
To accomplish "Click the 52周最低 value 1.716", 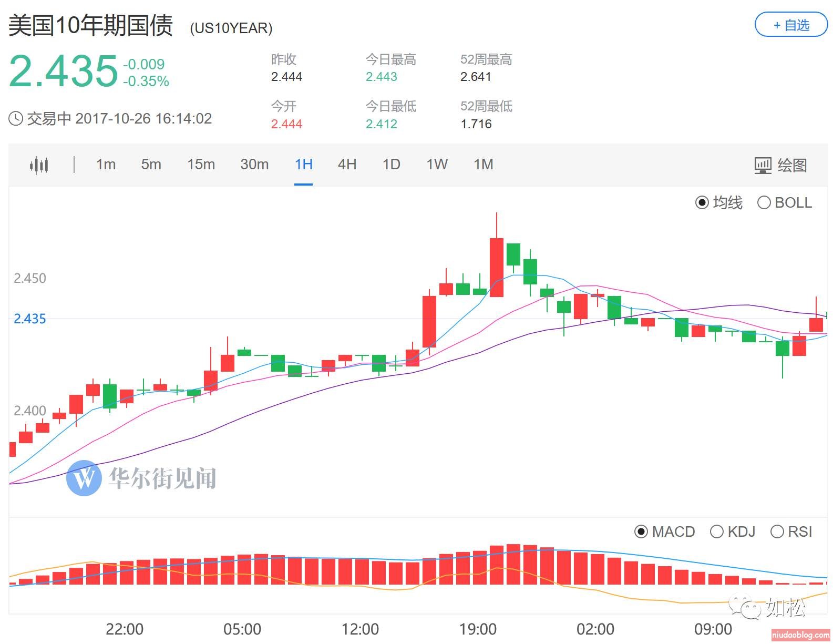I will [476, 124].
